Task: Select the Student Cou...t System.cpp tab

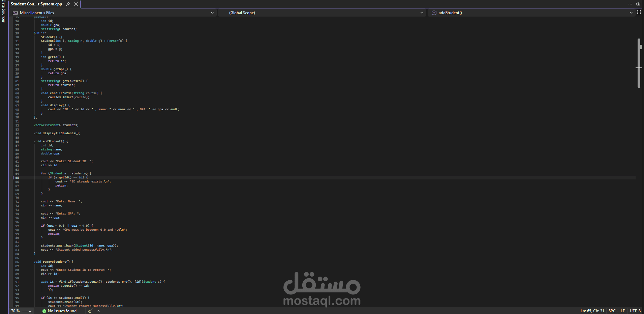Action: coord(36,4)
